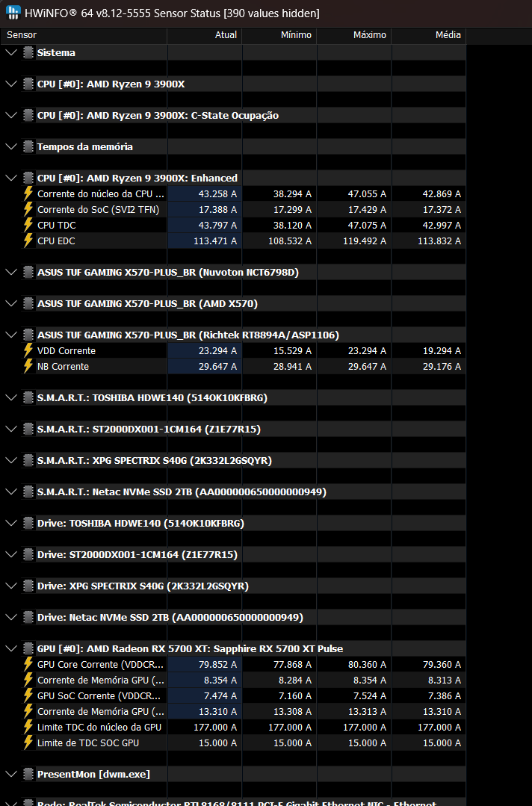Collapse the S.M.A.R.T.: Netac NVMe SSD chevron
Image resolution: width=532 pixels, height=806 pixels.
click(x=11, y=492)
